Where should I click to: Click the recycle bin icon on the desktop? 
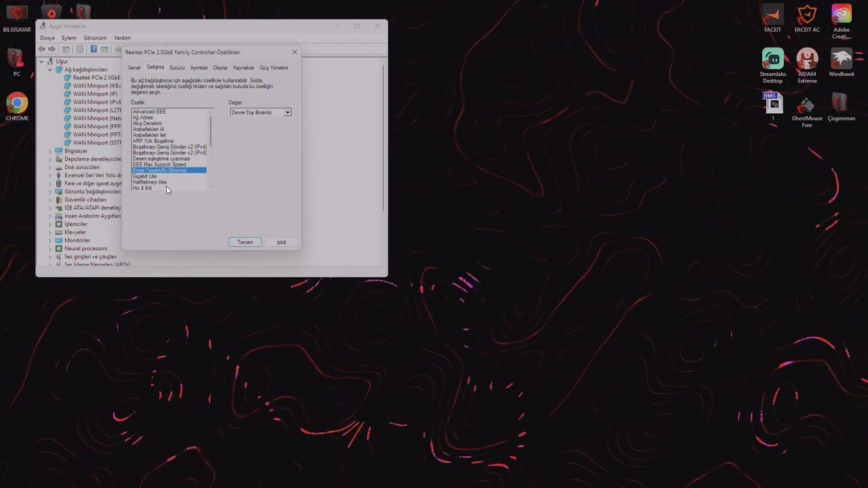[x=51, y=12]
